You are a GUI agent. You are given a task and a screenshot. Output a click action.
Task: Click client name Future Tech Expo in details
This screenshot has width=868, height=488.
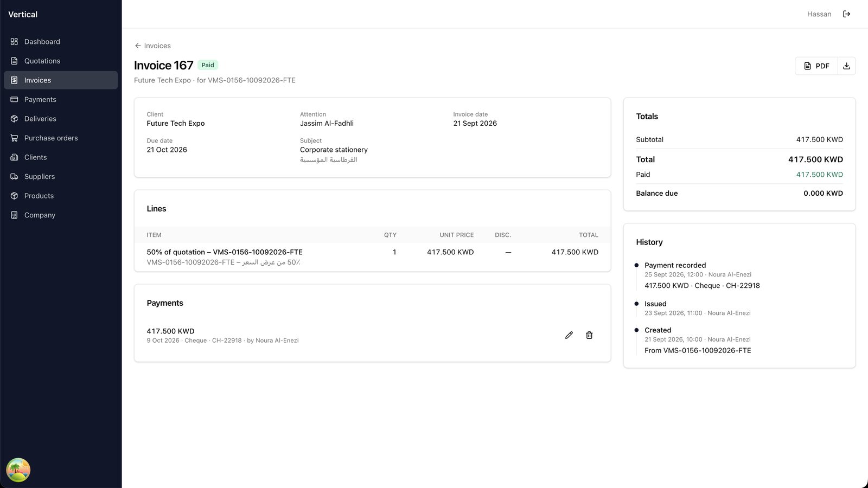click(176, 124)
